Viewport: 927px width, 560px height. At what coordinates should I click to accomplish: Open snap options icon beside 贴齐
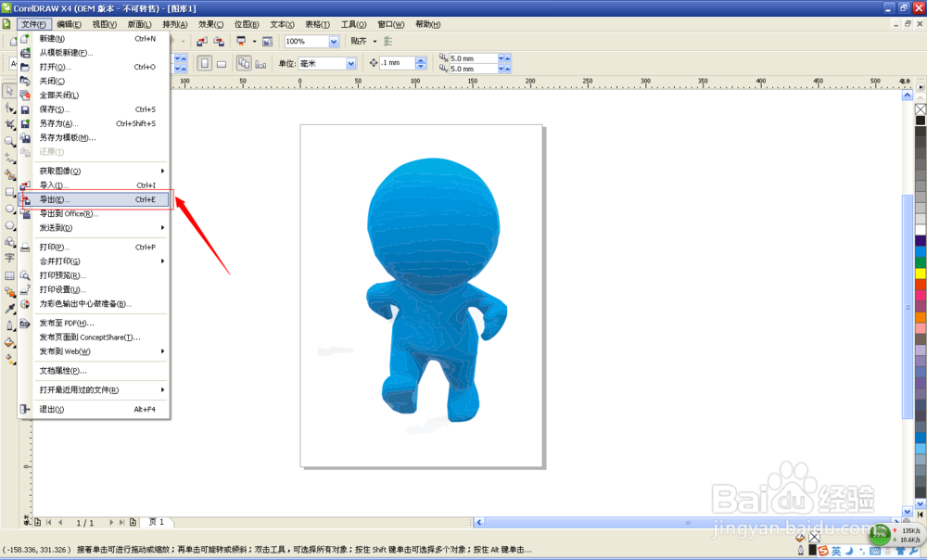coord(387,42)
